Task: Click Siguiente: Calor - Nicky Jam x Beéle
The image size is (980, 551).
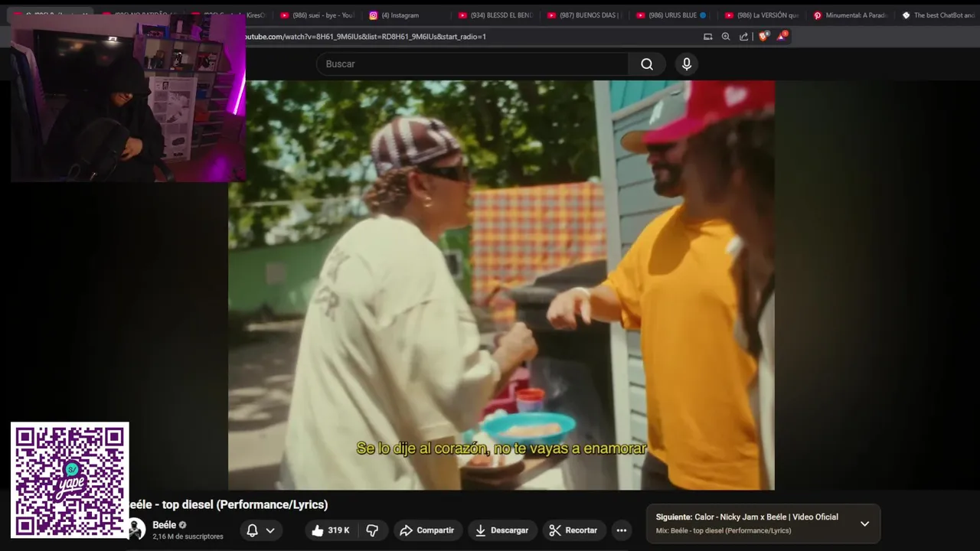Action: coord(746,517)
